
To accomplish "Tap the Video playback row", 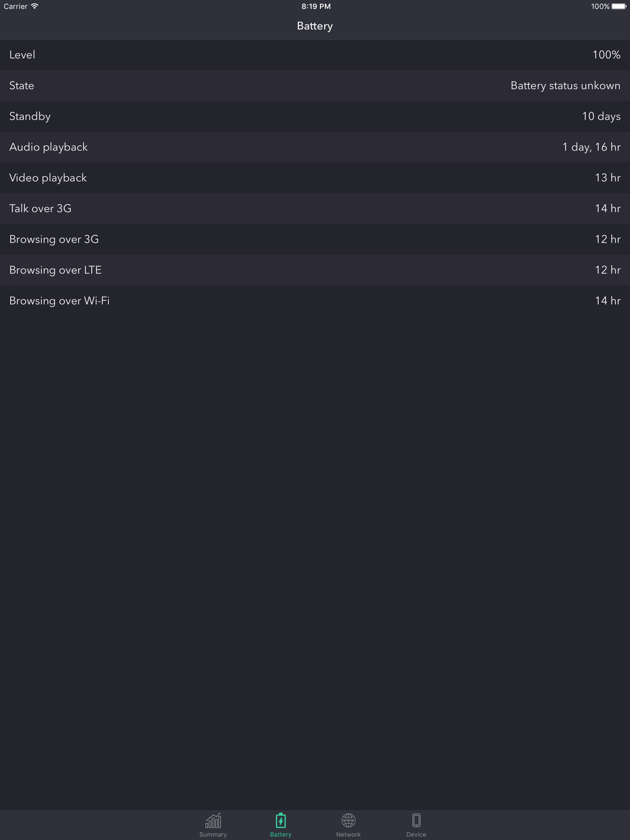I will (x=315, y=178).
